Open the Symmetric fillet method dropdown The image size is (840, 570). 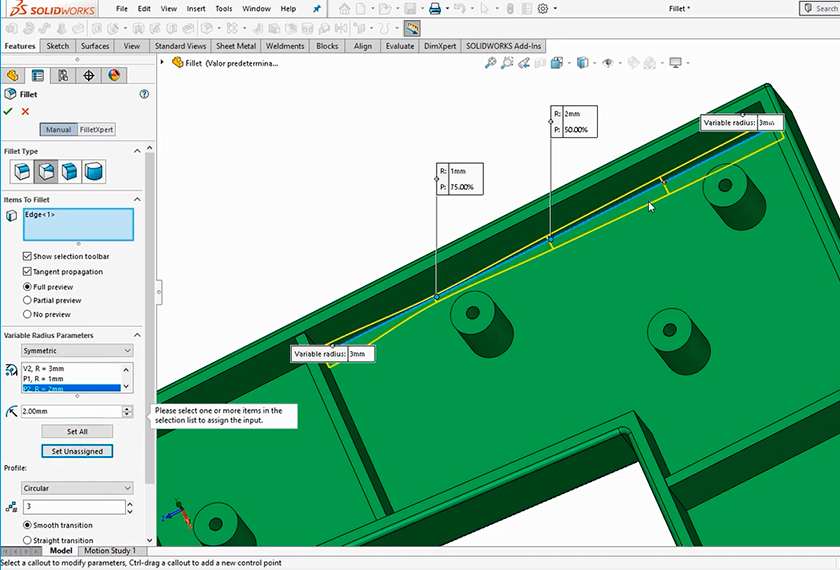point(77,351)
